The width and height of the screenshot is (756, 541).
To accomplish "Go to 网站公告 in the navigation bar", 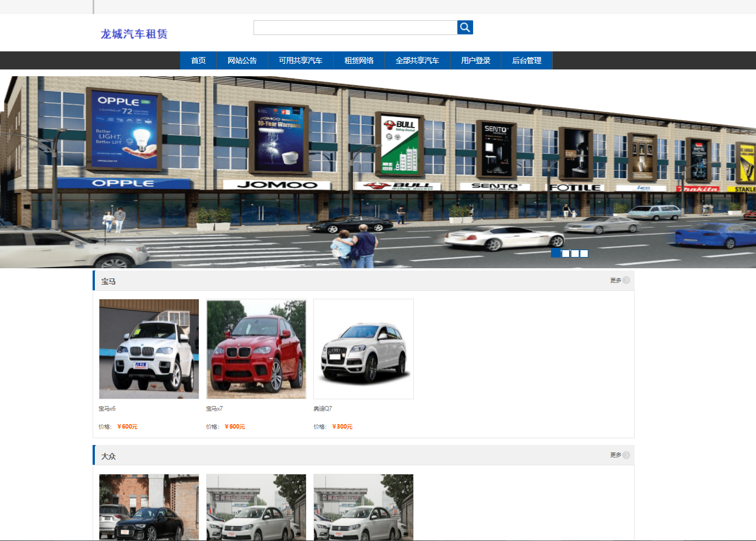I will pyautogui.click(x=242, y=60).
